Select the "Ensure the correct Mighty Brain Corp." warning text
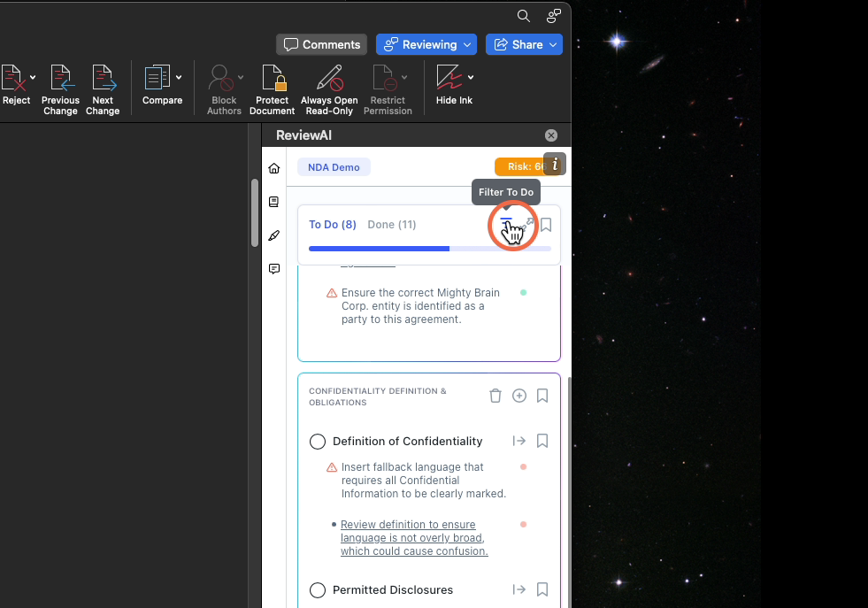This screenshot has height=608, width=868. (420, 306)
